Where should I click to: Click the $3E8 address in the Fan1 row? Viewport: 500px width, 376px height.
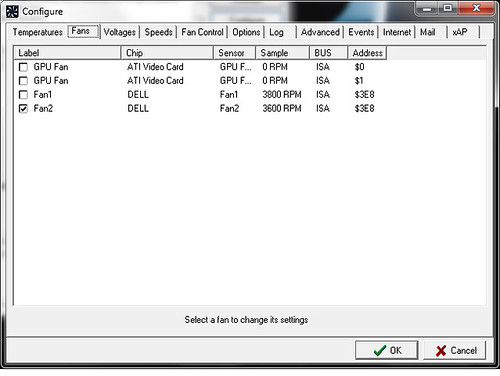coord(364,95)
